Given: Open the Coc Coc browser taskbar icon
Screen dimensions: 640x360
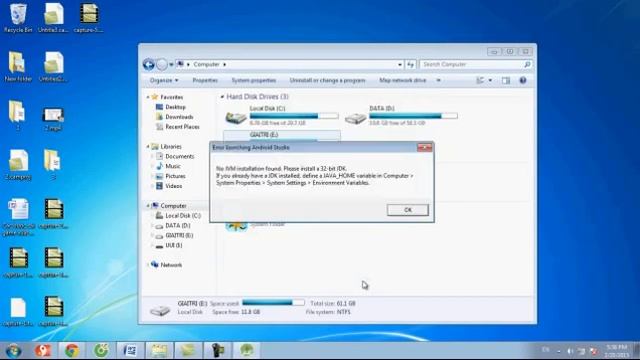Looking at the screenshot, I should (x=101, y=351).
